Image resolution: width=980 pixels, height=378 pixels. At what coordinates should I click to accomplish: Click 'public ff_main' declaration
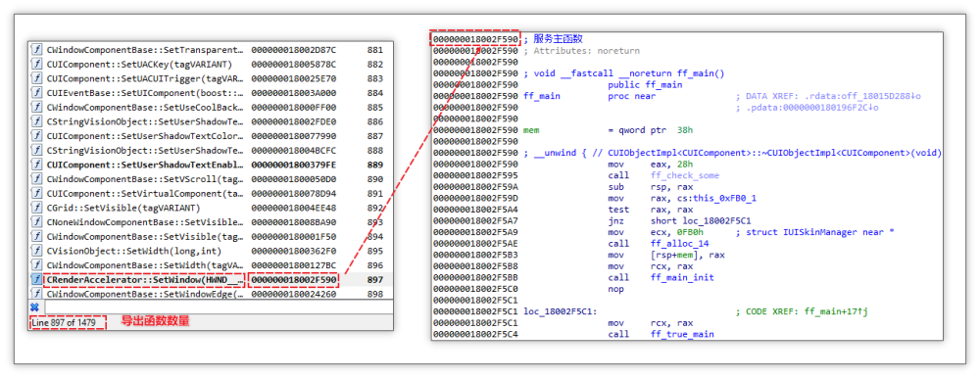(645, 85)
